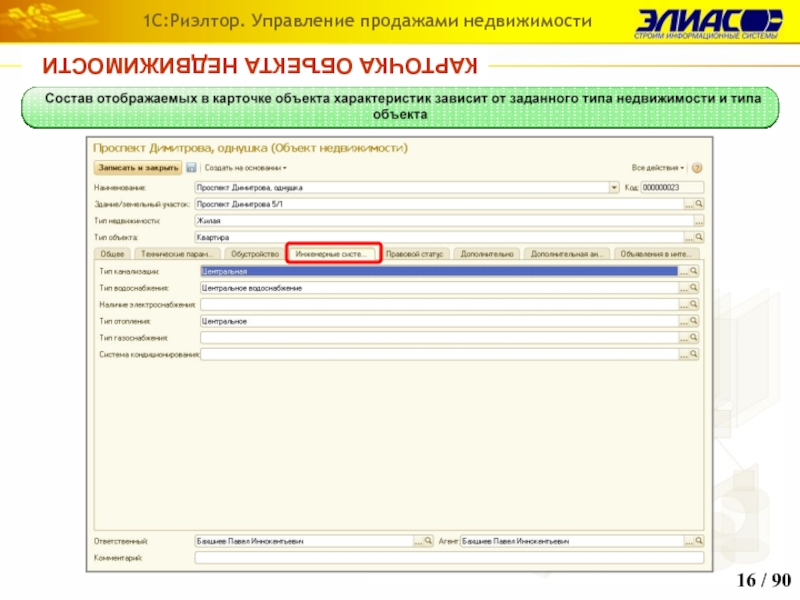The width and height of the screenshot is (800, 600).
Task: Click ellipsis button in Тип недвижимости row
Action: click(x=699, y=221)
